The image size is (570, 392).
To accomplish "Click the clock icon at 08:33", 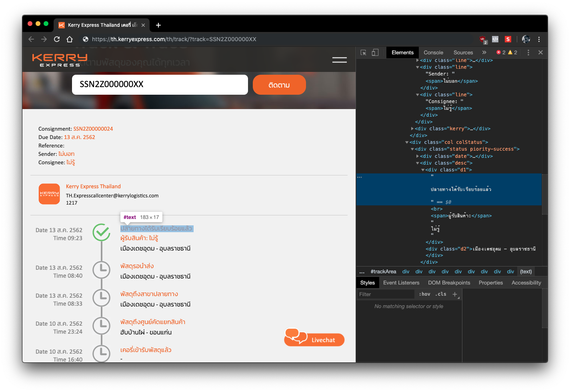I will tap(102, 298).
